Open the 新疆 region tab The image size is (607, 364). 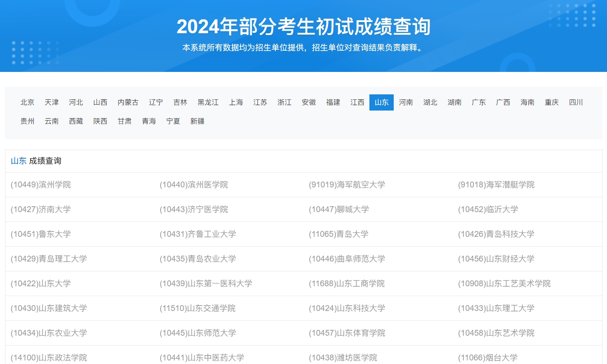tap(198, 121)
